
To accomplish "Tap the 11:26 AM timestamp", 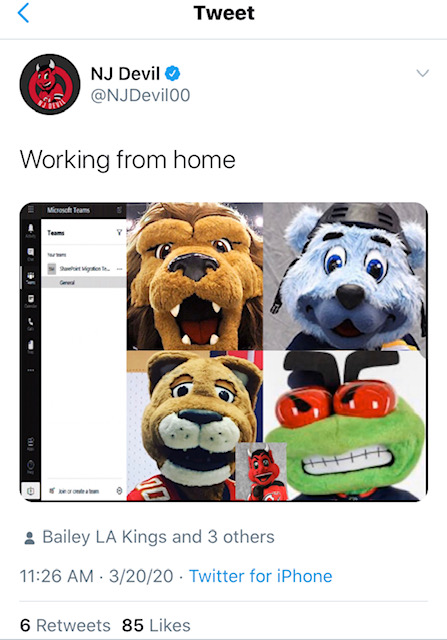I will (x=57, y=576).
